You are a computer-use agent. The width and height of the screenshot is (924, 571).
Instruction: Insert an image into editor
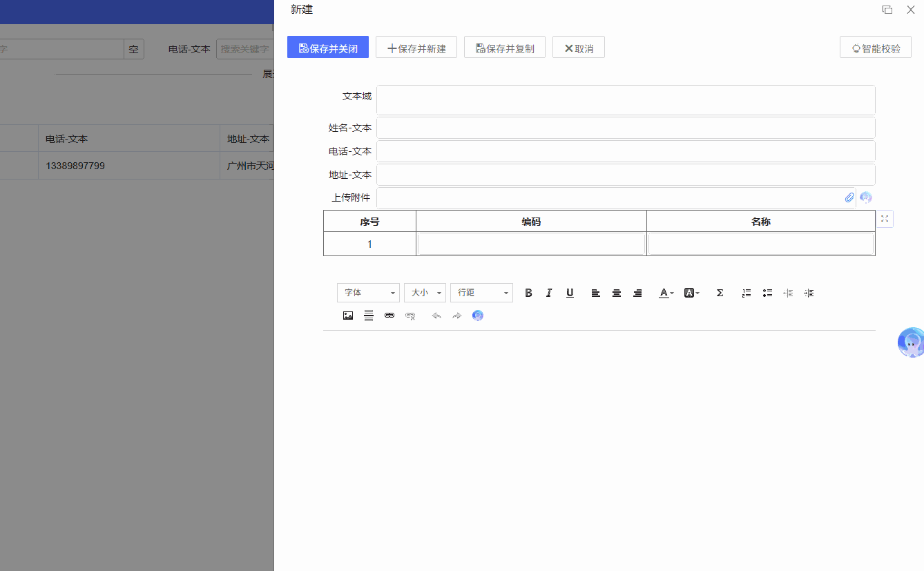point(348,316)
